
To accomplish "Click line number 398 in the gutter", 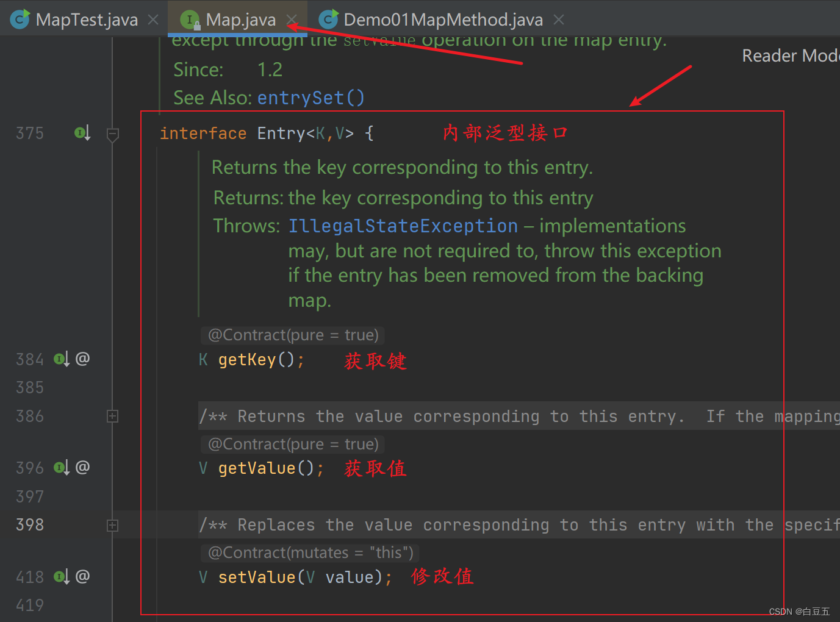I will click(x=30, y=525).
